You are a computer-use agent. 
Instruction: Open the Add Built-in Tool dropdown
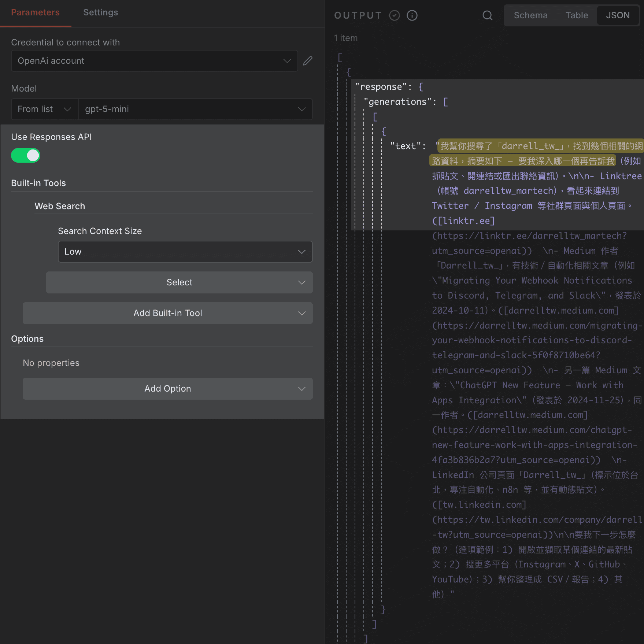(167, 313)
